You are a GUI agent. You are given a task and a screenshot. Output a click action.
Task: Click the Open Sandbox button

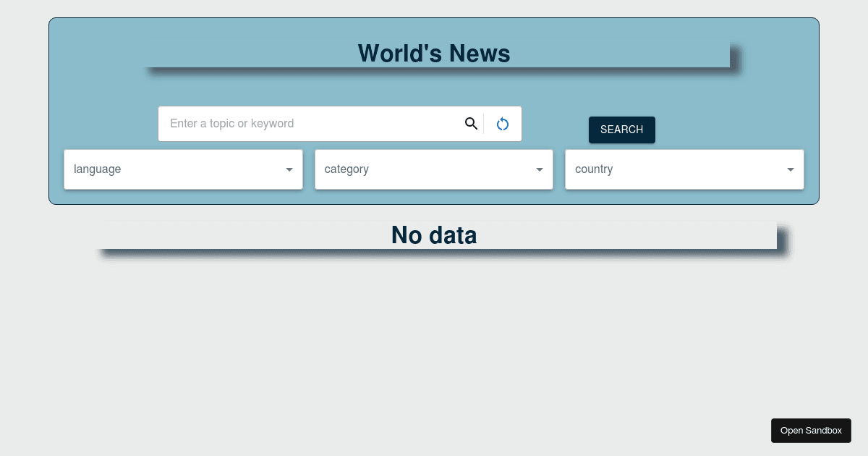coord(811,431)
